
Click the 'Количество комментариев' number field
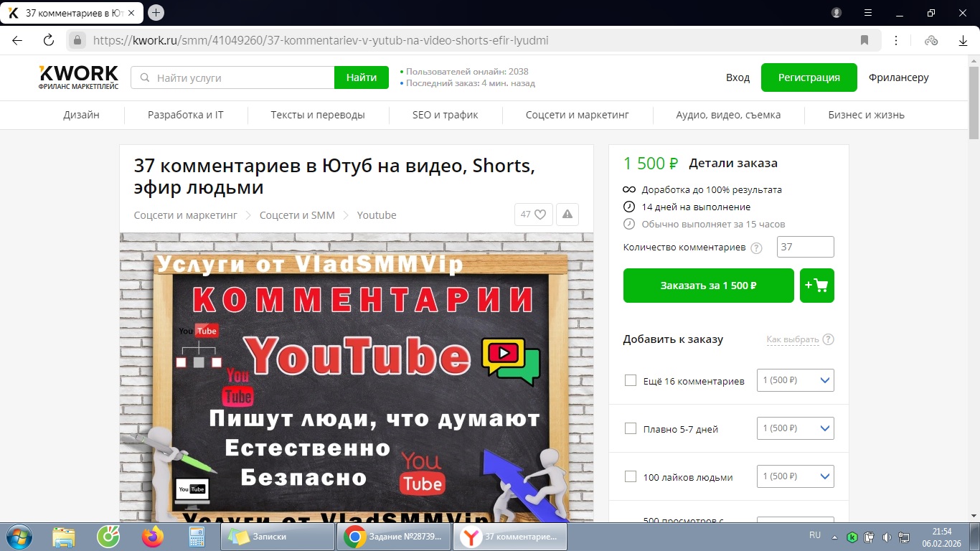(806, 247)
